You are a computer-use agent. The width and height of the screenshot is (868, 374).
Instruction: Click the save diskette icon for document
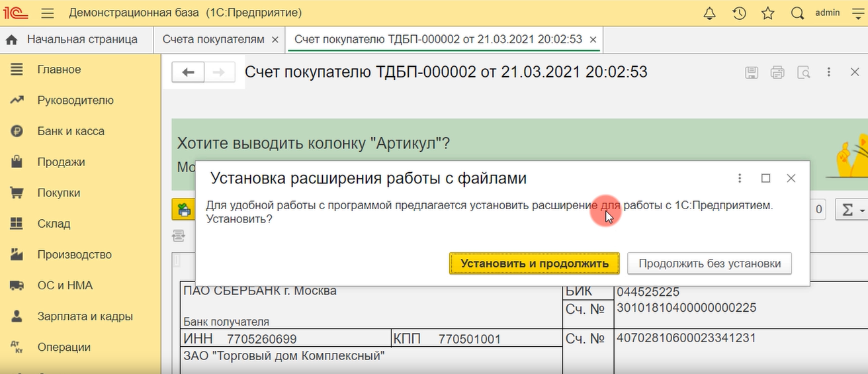pyautogui.click(x=752, y=72)
